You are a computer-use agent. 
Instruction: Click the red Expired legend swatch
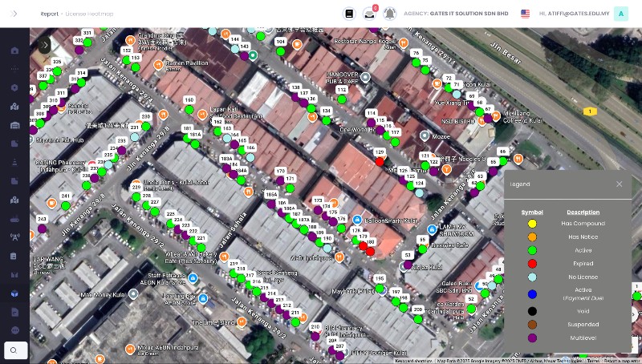point(532,263)
